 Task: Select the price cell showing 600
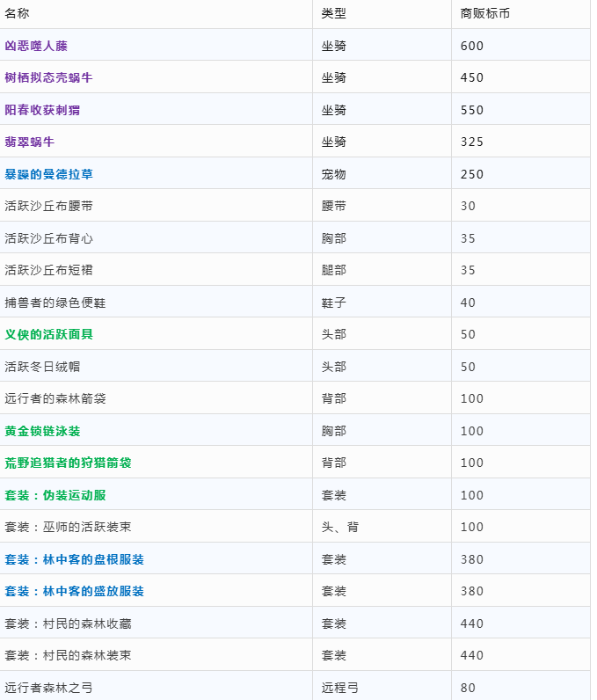click(472, 46)
